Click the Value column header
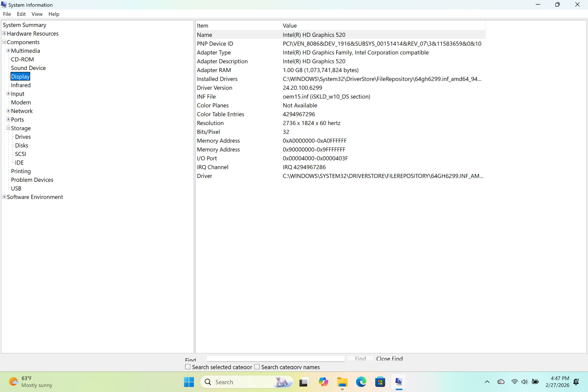 tap(383, 25)
